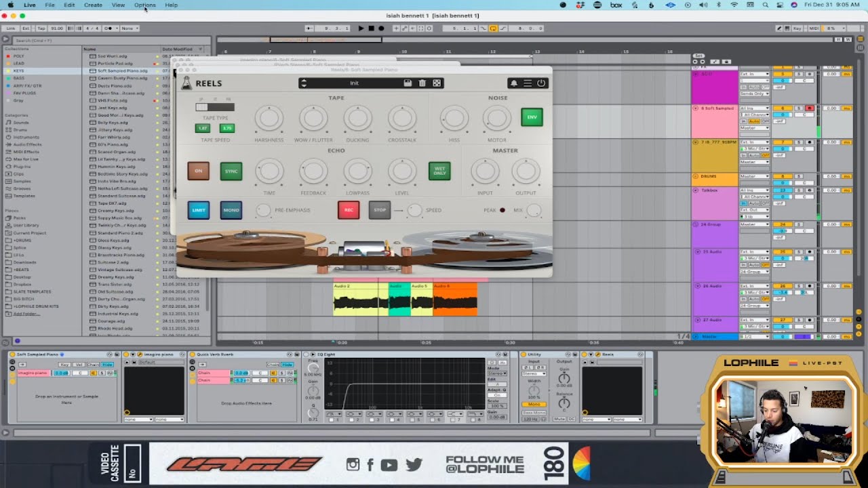Open Max for Live category
868x488 pixels.
26,159
